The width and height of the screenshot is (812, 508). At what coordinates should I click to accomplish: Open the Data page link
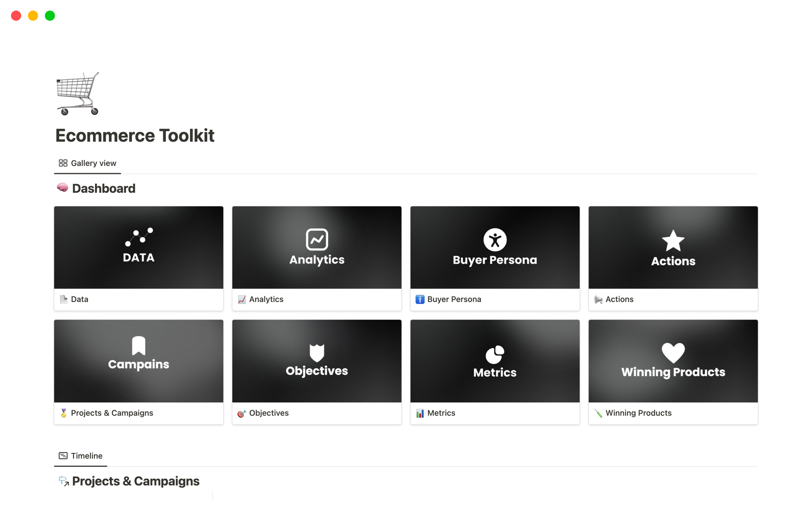[x=80, y=299]
